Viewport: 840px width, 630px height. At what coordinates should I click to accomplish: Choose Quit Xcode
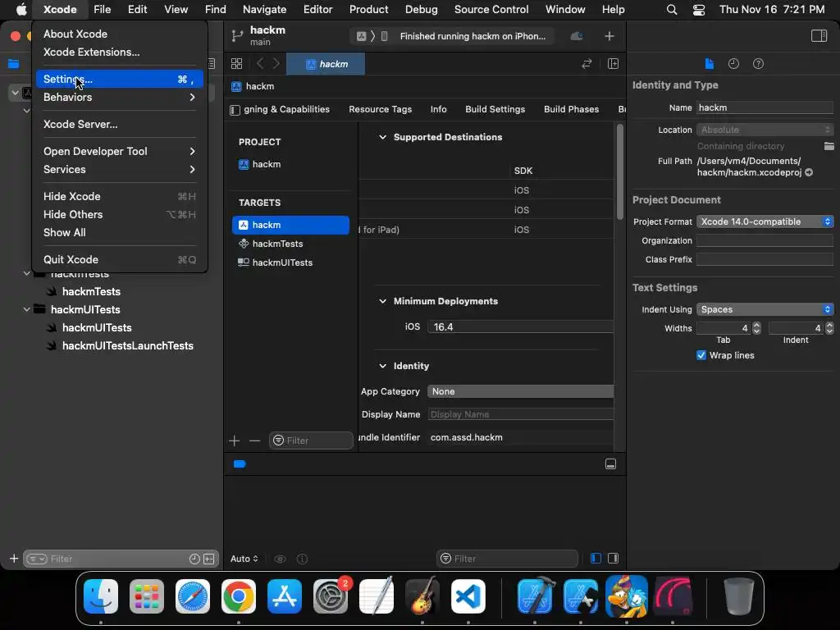pyautogui.click(x=120, y=260)
